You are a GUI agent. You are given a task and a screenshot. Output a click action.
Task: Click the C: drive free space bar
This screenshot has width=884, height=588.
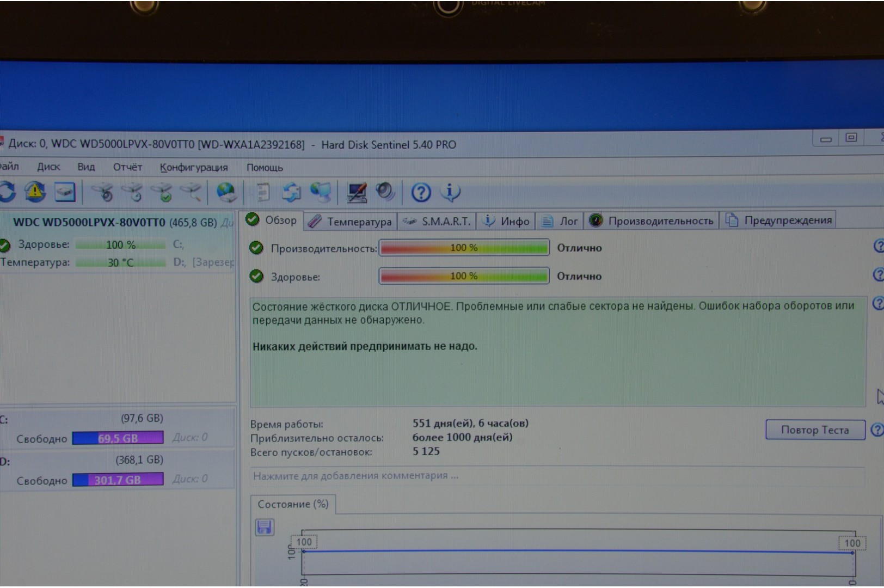(x=118, y=438)
